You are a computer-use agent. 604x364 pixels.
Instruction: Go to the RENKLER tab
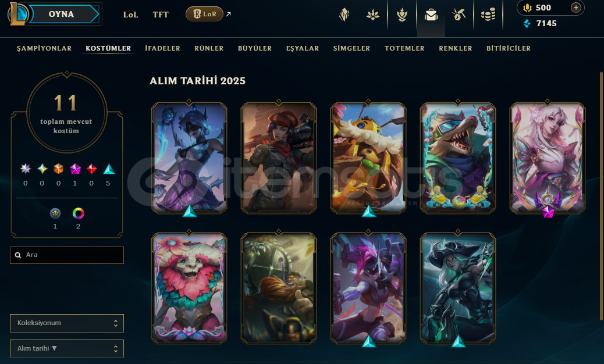[455, 48]
